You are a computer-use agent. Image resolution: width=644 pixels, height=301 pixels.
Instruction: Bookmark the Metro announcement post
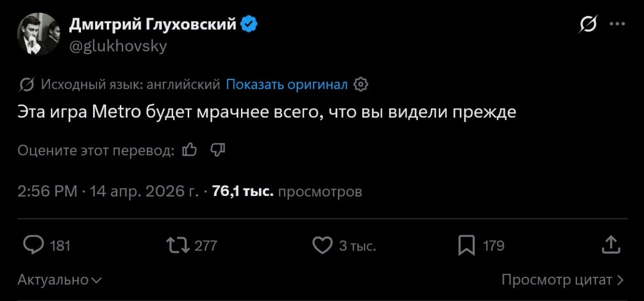point(467,245)
